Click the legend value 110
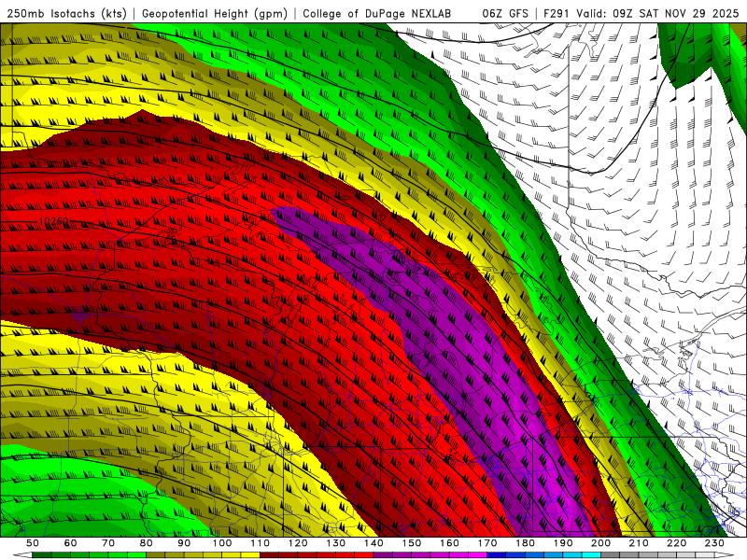Viewport: 747px width, 560px height. tap(260, 543)
